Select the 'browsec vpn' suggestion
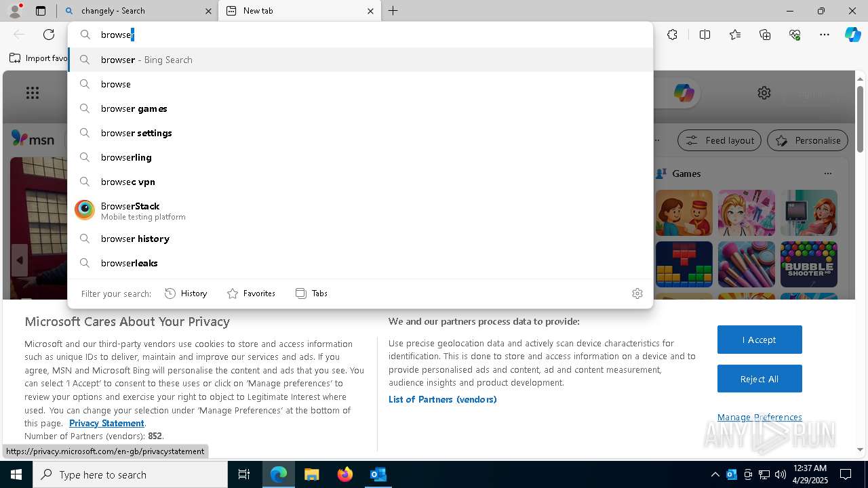Screen dimensions: 868x488 [x=360, y=182]
